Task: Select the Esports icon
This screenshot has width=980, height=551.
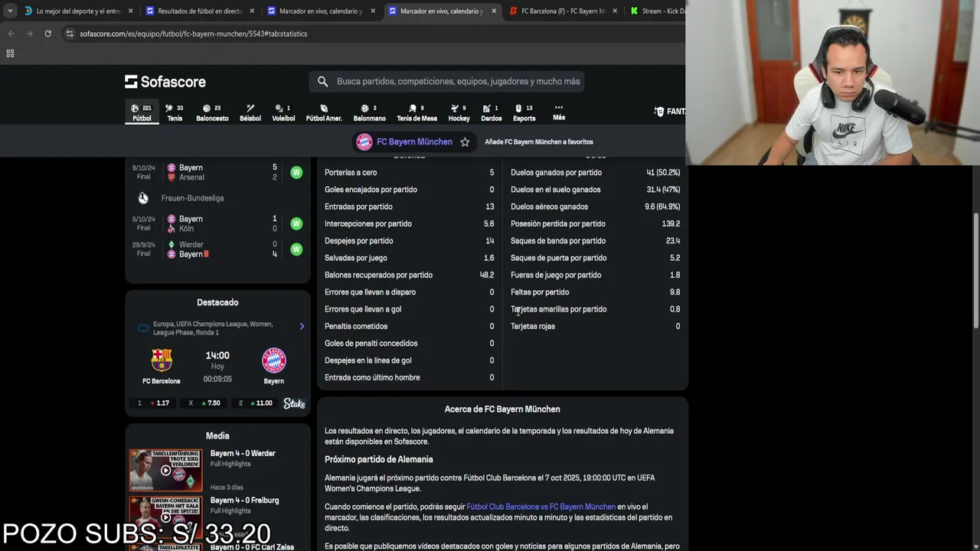Action: point(524,112)
